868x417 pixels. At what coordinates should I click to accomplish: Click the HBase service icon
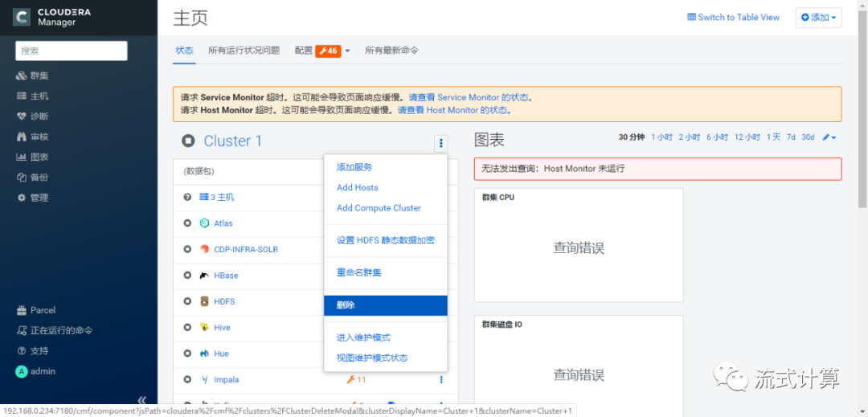204,276
